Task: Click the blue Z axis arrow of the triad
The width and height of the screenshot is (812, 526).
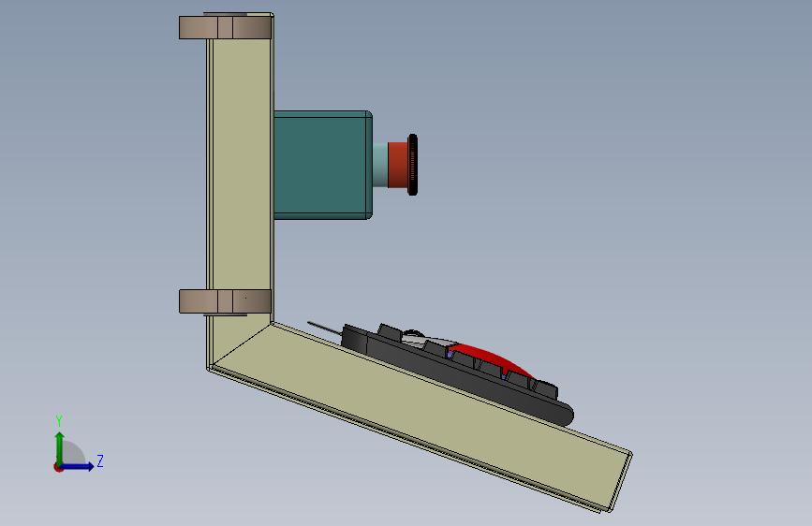Action: click(x=79, y=466)
